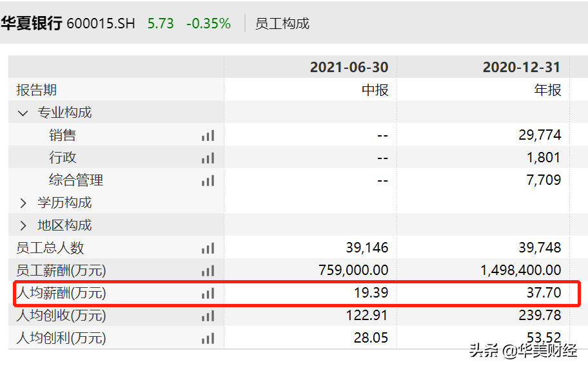Viewport: 588px width, 369px height.
Task: Click the value 37.70
Action: (x=544, y=293)
